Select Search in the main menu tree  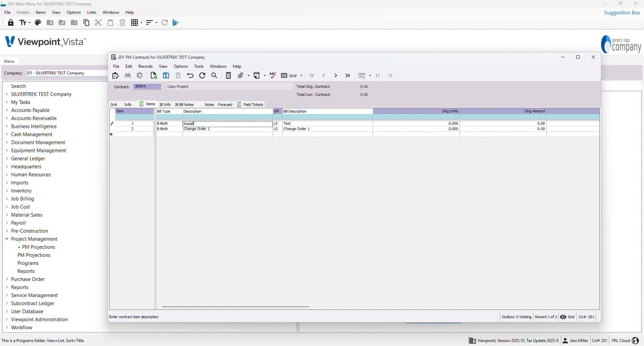(18, 86)
